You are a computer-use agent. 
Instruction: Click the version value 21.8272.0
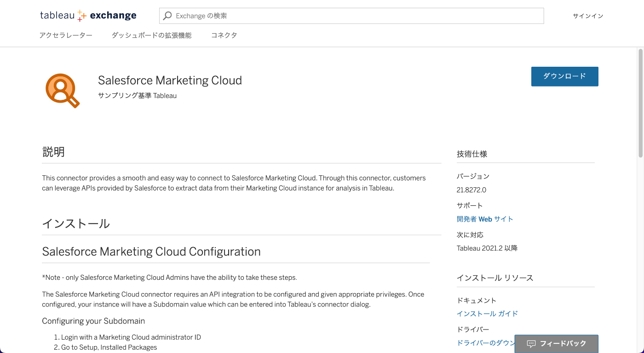click(471, 190)
